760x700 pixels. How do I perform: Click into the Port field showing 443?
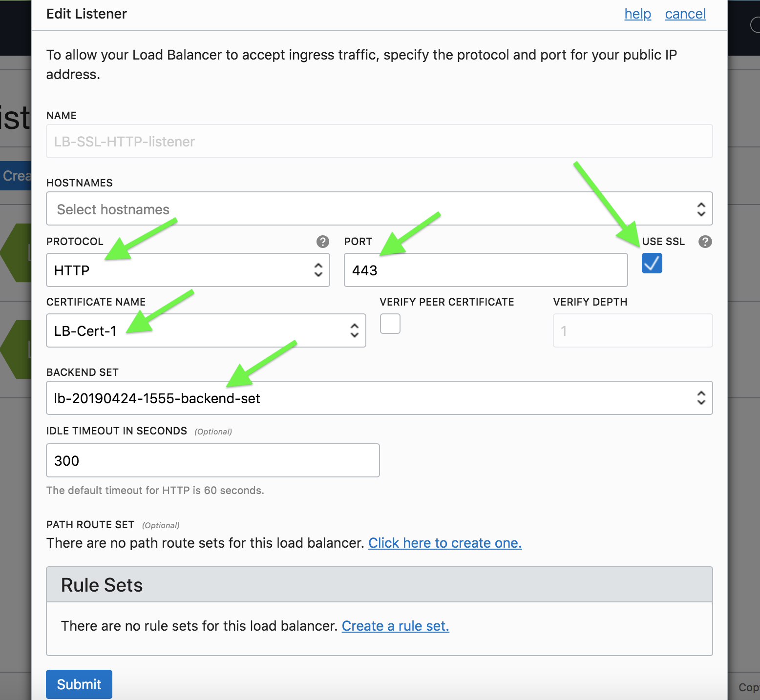point(486,270)
